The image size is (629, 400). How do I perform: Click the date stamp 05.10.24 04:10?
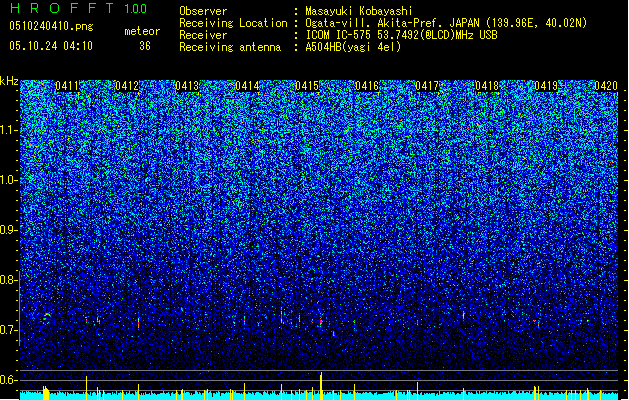coord(51,46)
